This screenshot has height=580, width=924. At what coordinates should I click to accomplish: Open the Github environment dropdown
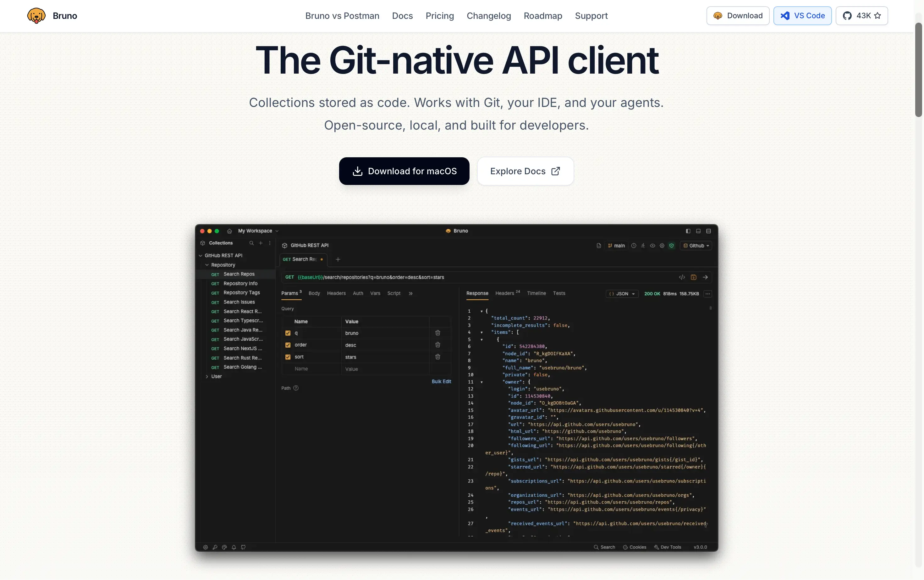point(696,246)
